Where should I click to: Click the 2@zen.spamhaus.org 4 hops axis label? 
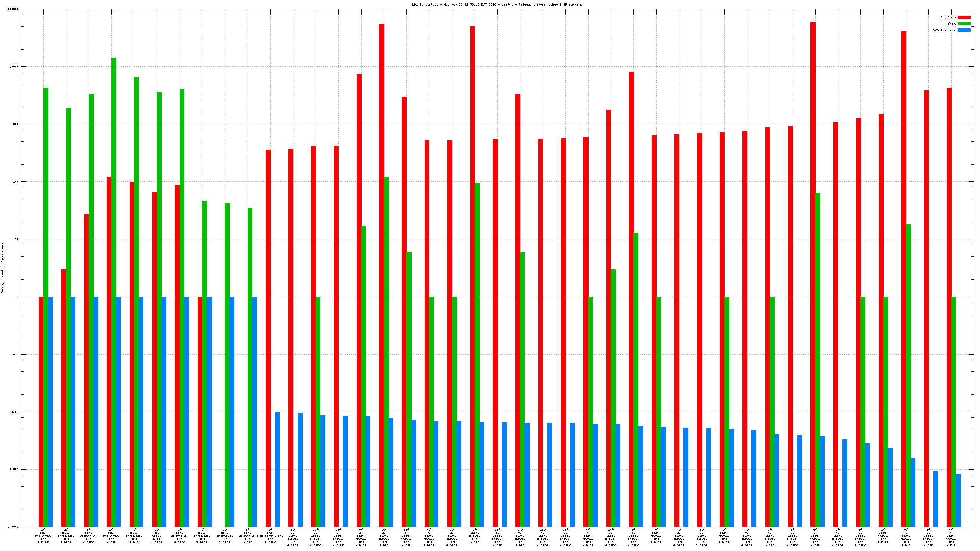point(43,535)
